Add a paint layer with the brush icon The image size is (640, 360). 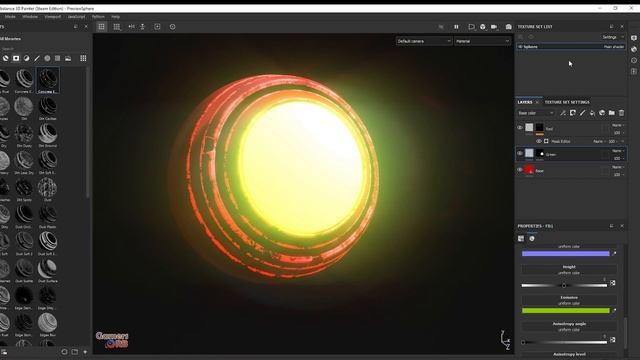pyautogui.click(x=582, y=113)
